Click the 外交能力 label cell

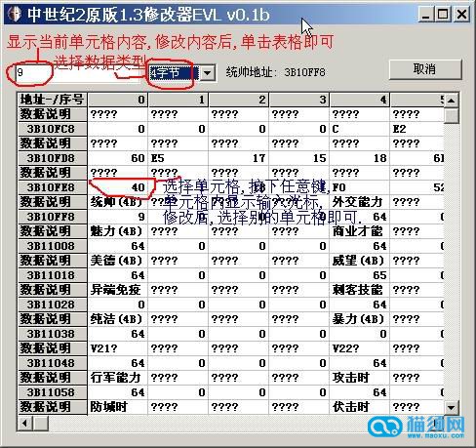pyautogui.click(x=360, y=202)
